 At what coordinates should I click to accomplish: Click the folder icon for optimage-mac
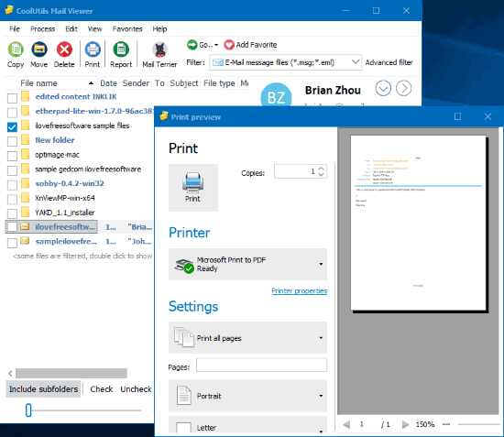click(25, 154)
